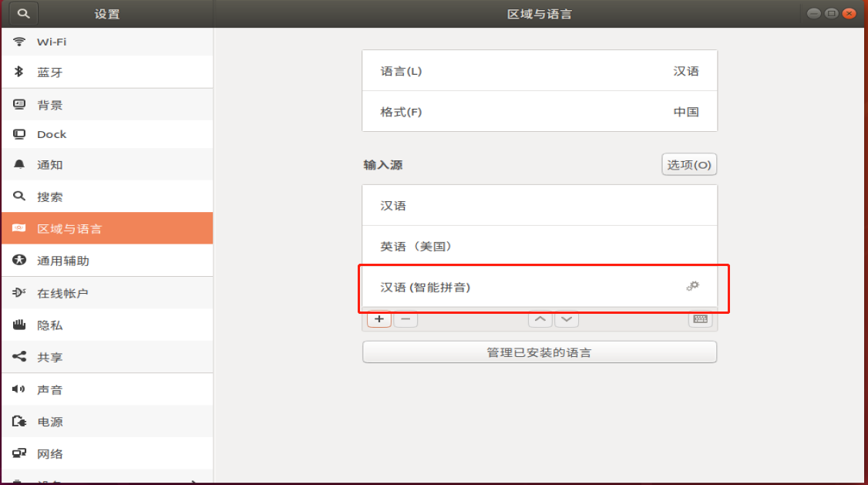The width and height of the screenshot is (868, 485).
Task: Click 管理已安装的语言 button
Action: point(540,352)
